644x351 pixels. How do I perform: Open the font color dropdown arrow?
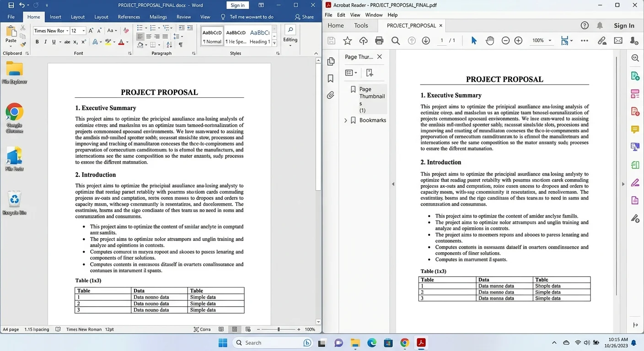tap(127, 42)
